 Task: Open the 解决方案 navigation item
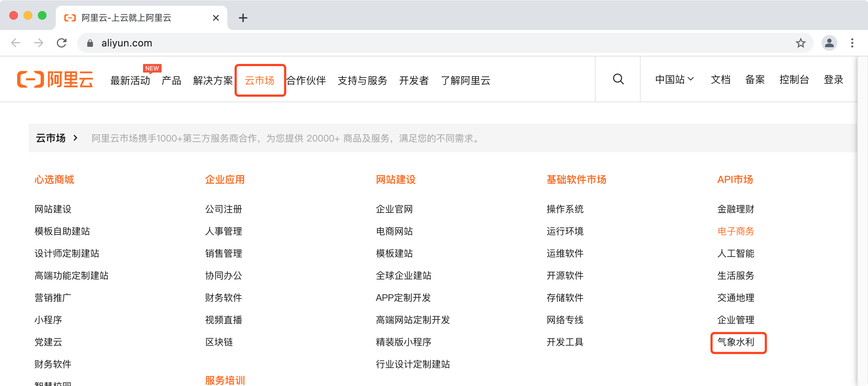(213, 80)
